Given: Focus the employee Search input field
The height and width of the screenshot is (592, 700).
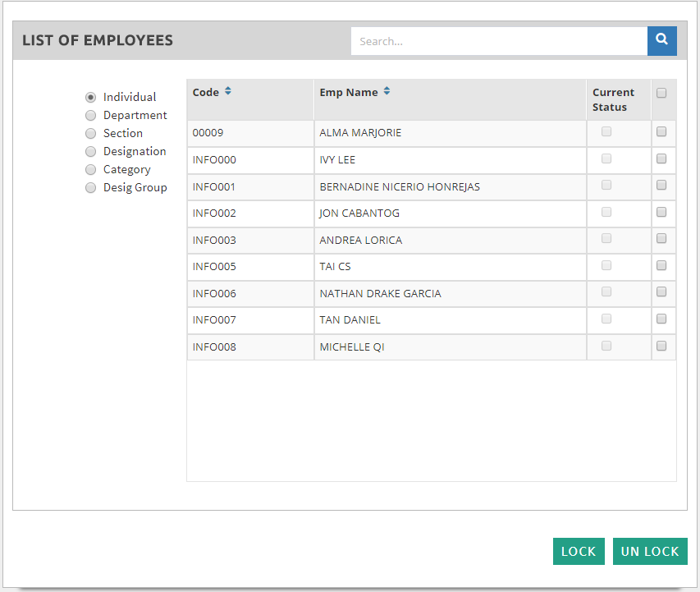Looking at the screenshot, I should pyautogui.click(x=499, y=41).
